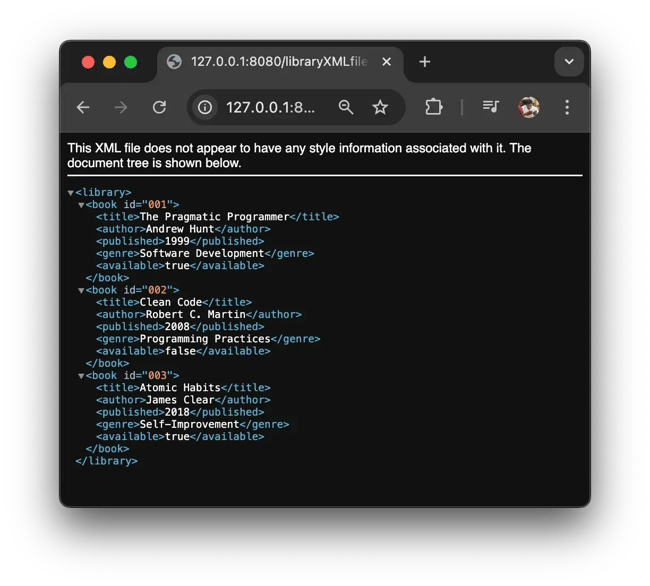Bookmark this page with the star
Viewport: 650px width, 586px height.
[x=380, y=107]
